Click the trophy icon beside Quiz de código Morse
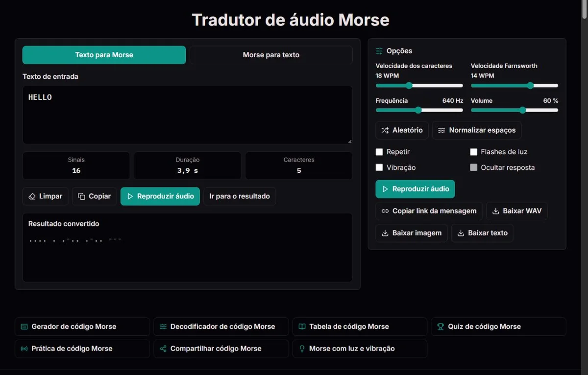 tap(441, 327)
